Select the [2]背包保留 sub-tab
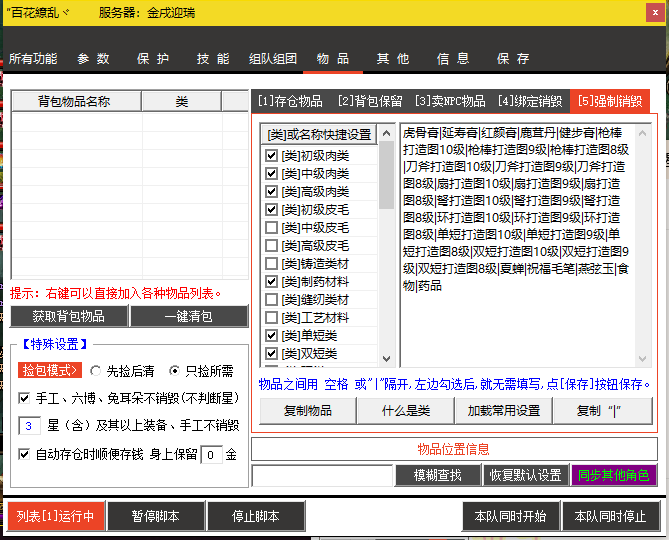669x540 pixels. click(x=370, y=102)
